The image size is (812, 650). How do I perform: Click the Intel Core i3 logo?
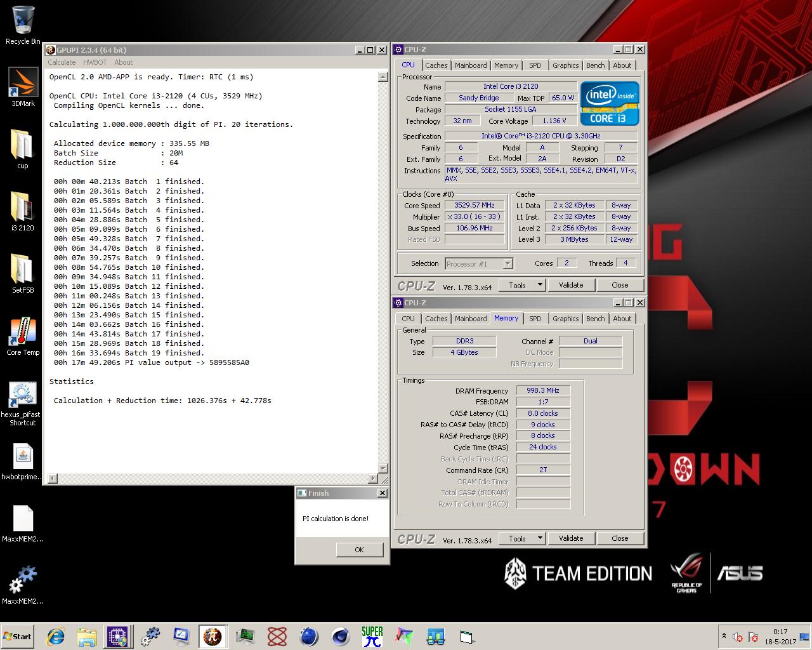coord(610,103)
